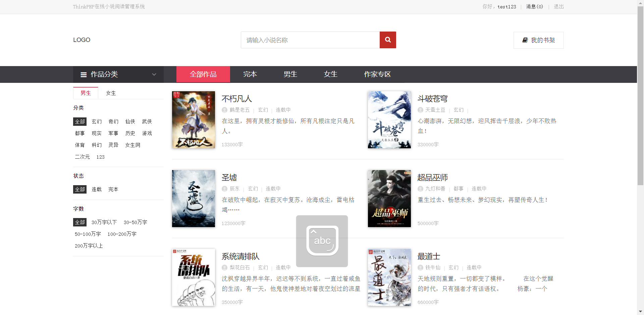Viewport: 644px width, 315px height.
Task: Open the 圣墟 title link
Action: 229,177
